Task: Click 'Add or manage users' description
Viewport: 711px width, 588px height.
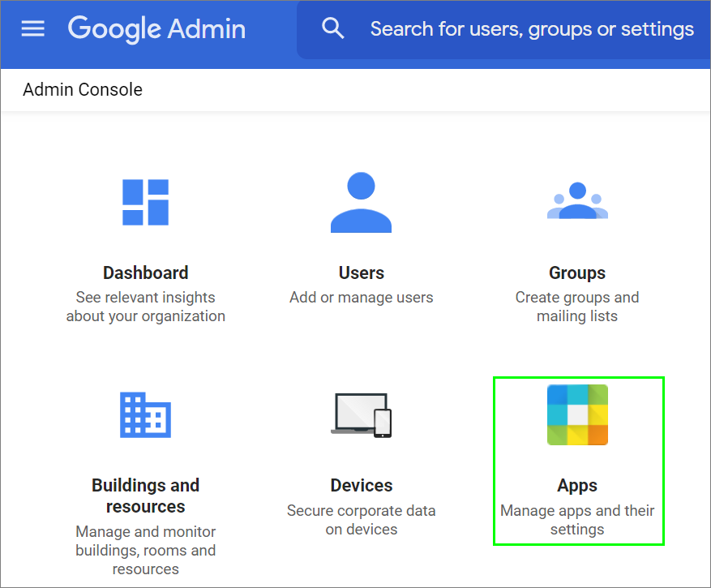Action: 362,297
